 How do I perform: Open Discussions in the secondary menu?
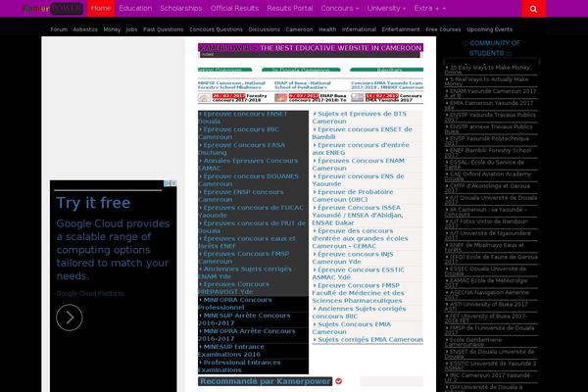264,29
